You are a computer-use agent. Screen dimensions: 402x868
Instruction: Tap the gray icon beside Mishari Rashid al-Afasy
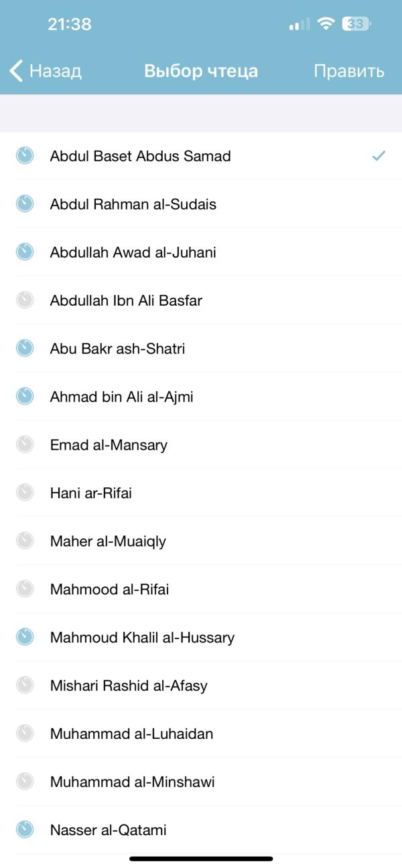coord(25,685)
